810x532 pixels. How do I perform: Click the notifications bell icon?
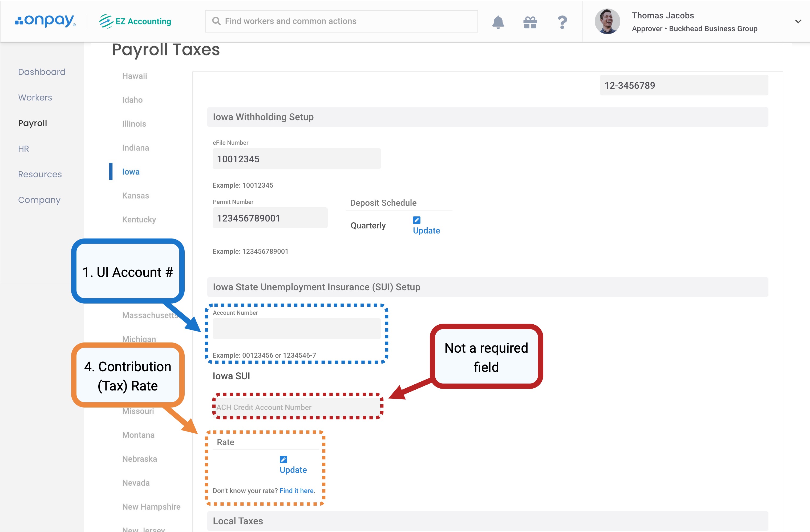[x=498, y=22]
